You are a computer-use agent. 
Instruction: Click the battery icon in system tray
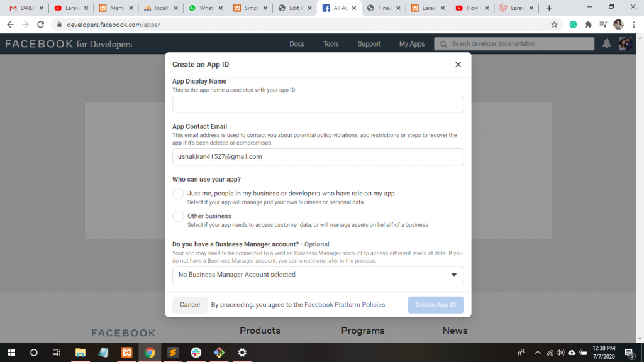point(583,353)
